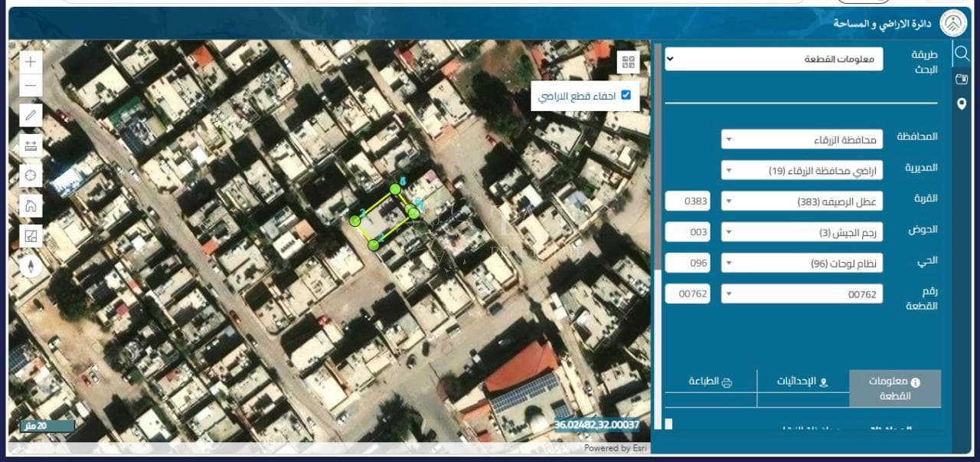Click the Lands and Survey department logo
The image size is (980, 462).
(x=954, y=22)
